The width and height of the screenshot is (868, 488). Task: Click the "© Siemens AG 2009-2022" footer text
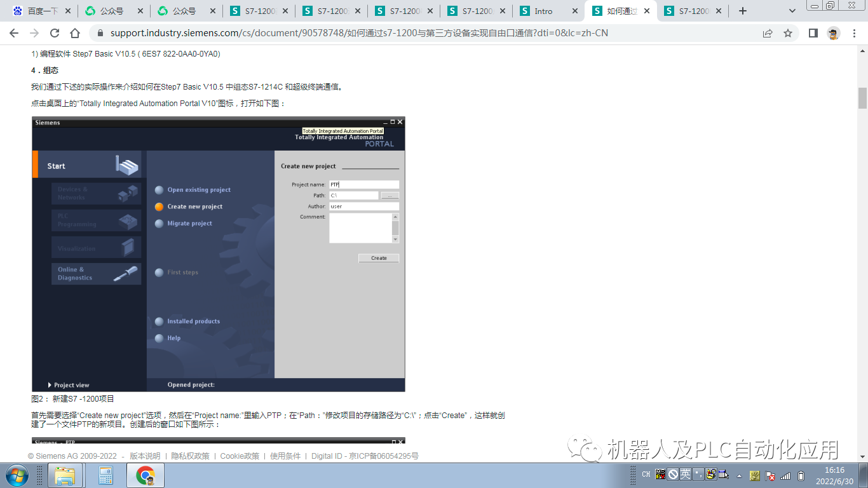[x=72, y=456]
